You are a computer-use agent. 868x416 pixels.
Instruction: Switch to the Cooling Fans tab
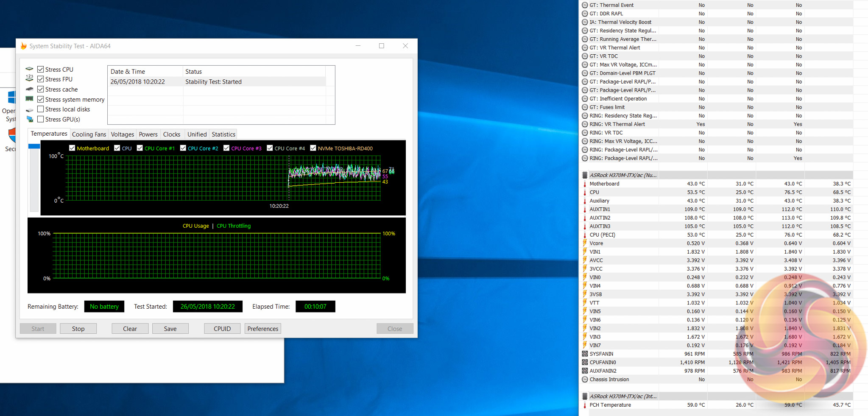click(89, 134)
